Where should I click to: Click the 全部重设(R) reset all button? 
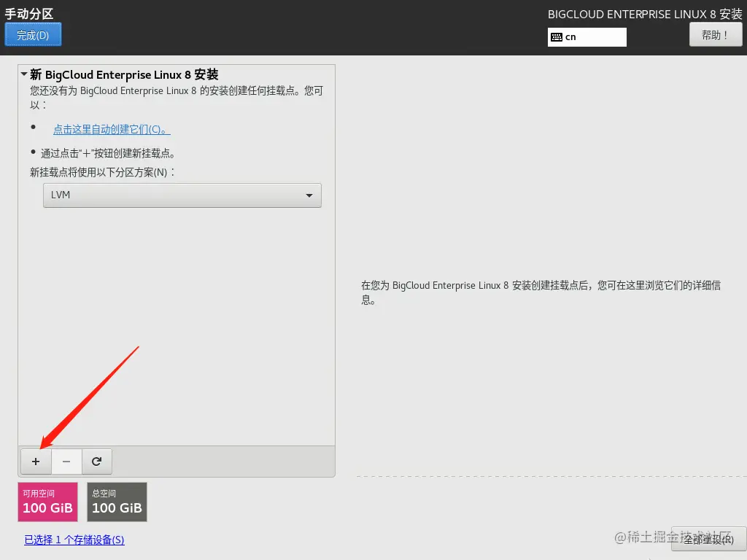(x=709, y=539)
